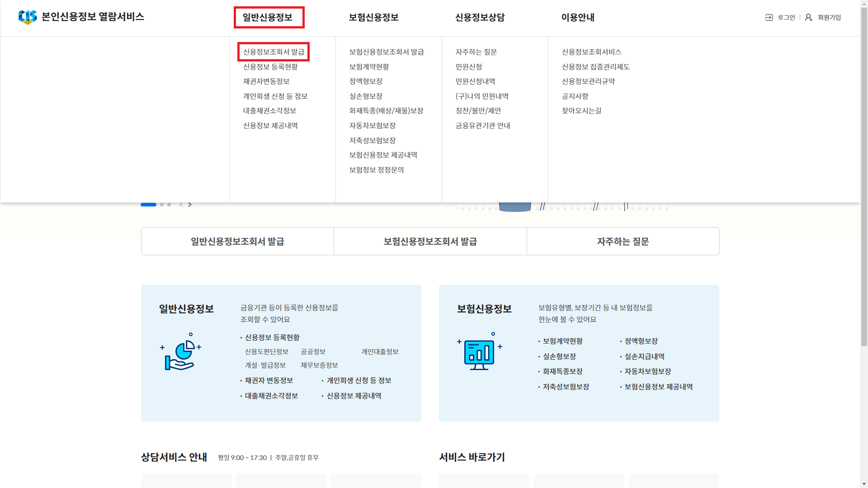Open the 일반신용정보 top menu

pos(268,18)
